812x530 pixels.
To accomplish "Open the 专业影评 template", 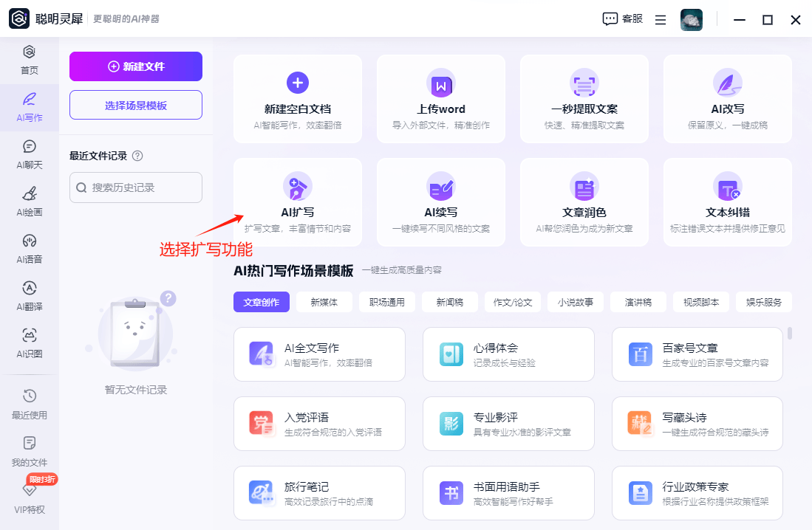I will tap(508, 424).
